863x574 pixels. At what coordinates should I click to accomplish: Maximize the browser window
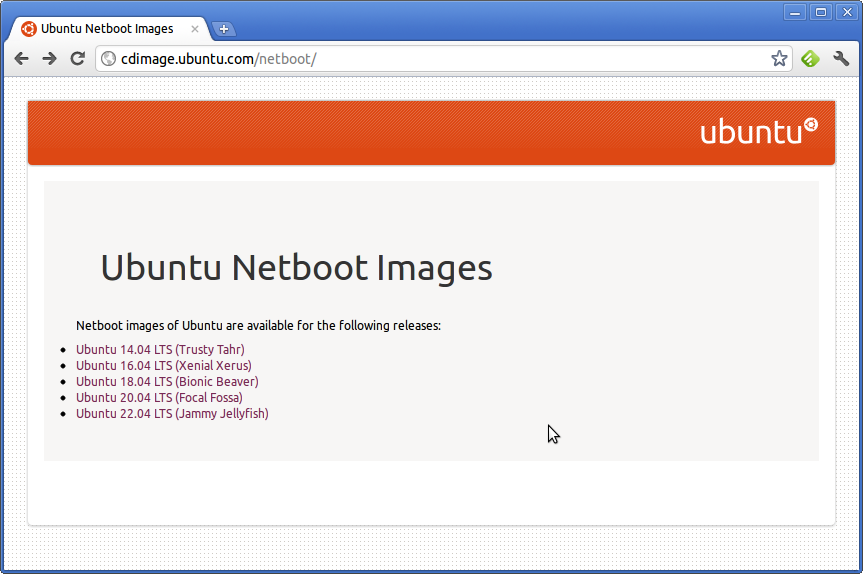821,12
